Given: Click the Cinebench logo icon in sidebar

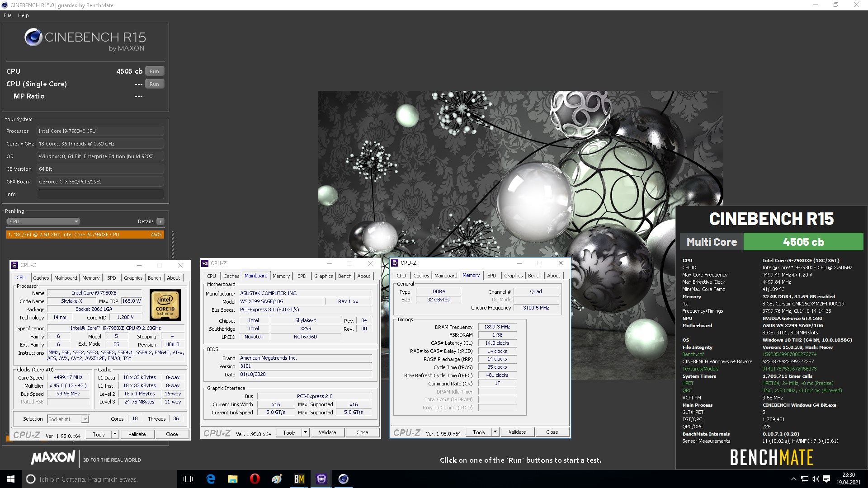Looking at the screenshot, I should [33, 37].
